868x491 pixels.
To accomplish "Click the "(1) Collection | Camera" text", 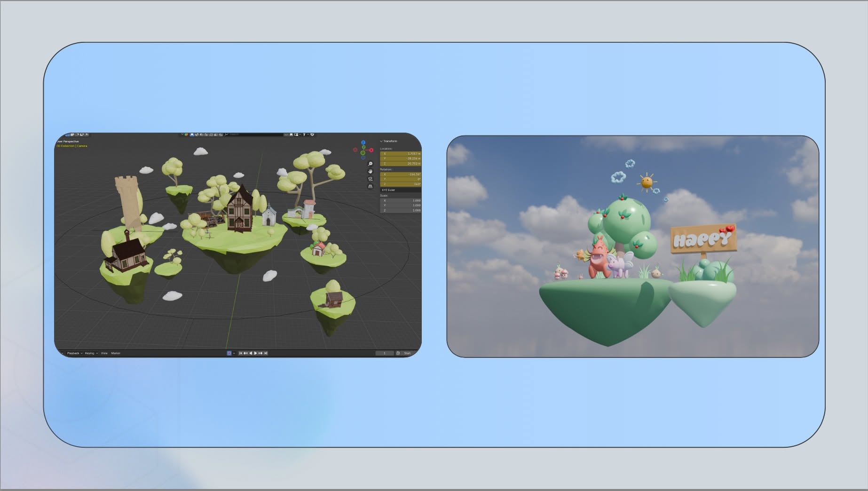I will (72, 146).
